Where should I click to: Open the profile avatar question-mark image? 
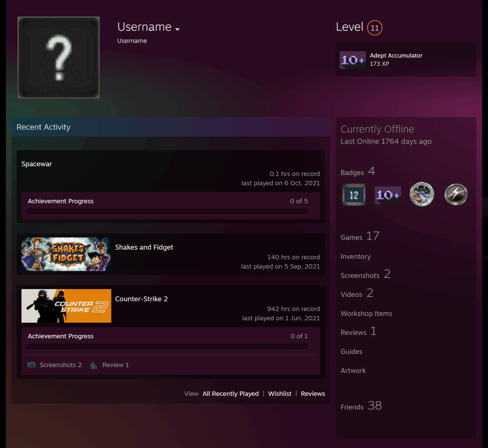tap(58, 57)
